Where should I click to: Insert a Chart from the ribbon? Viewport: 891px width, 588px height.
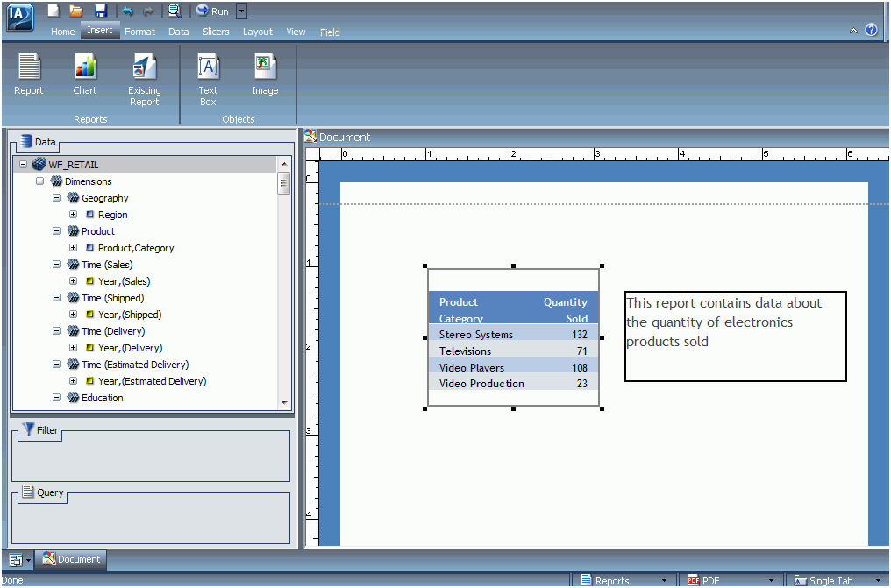click(85, 74)
